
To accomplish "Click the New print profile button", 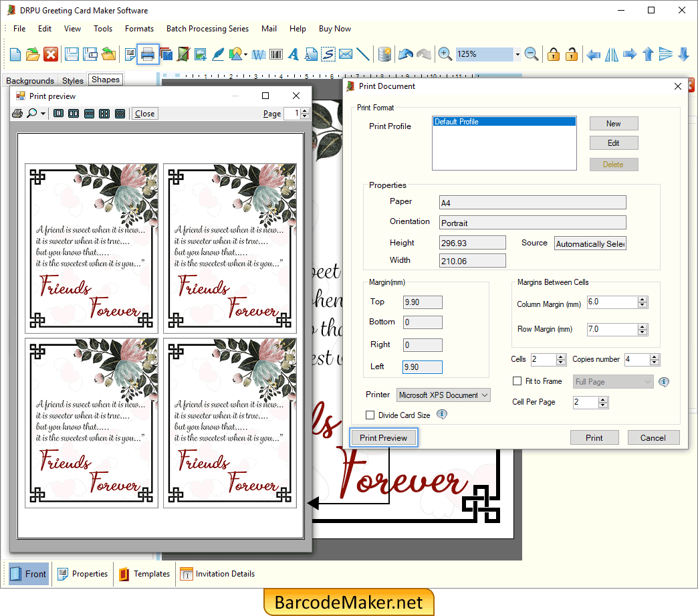I will (613, 124).
